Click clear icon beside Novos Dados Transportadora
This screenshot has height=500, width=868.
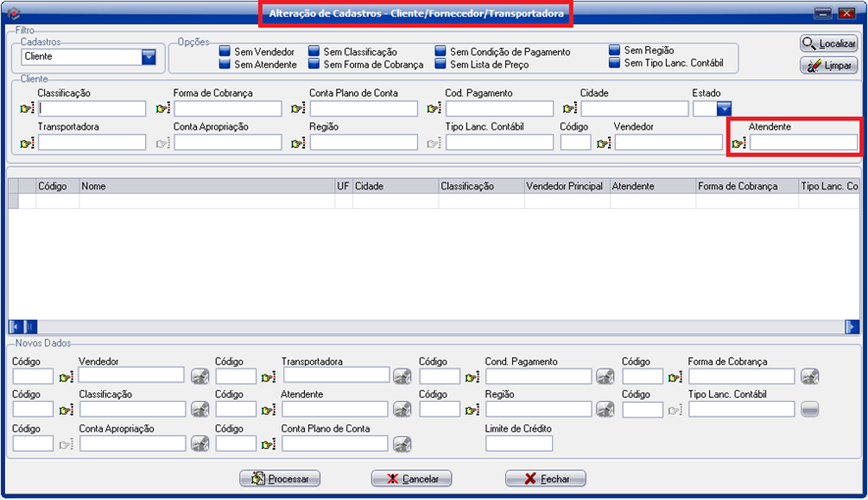click(402, 376)
